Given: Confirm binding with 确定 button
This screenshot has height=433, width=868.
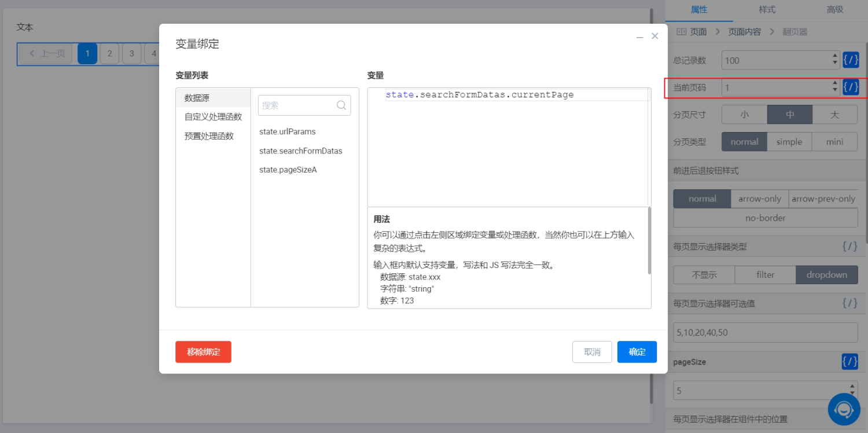Looking at the screenshot, I should click(637, 352).
